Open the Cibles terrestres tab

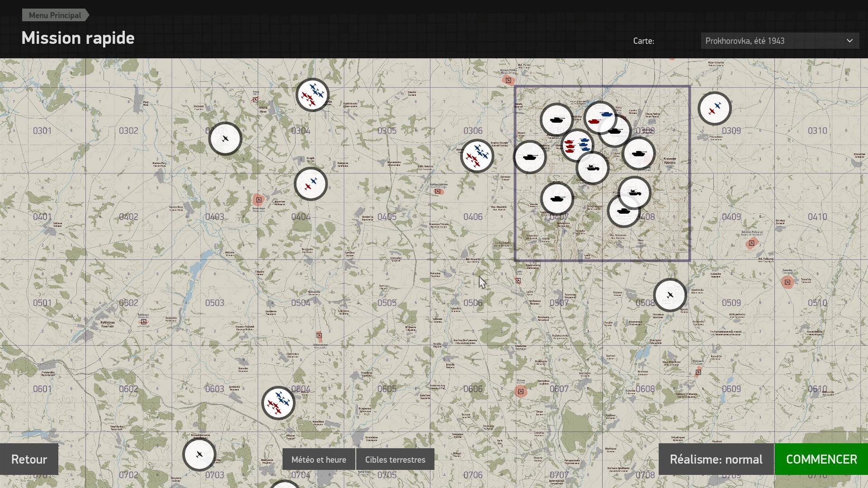[x=395, y=459]
